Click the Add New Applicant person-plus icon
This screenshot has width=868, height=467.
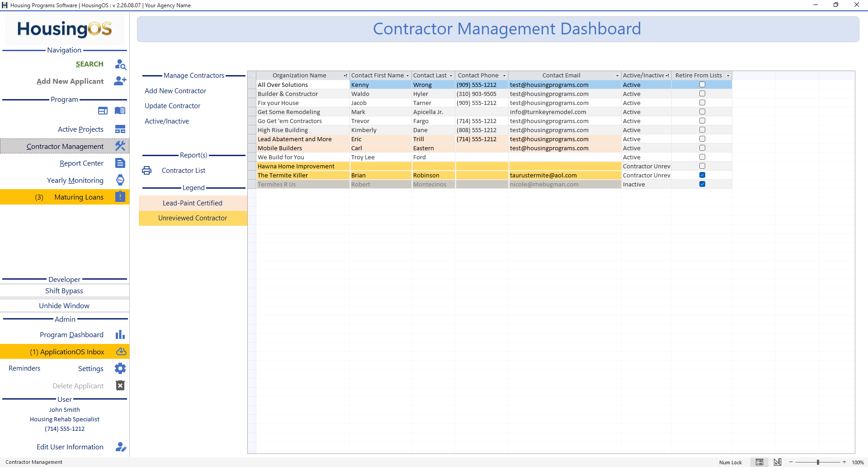(120, 81)
